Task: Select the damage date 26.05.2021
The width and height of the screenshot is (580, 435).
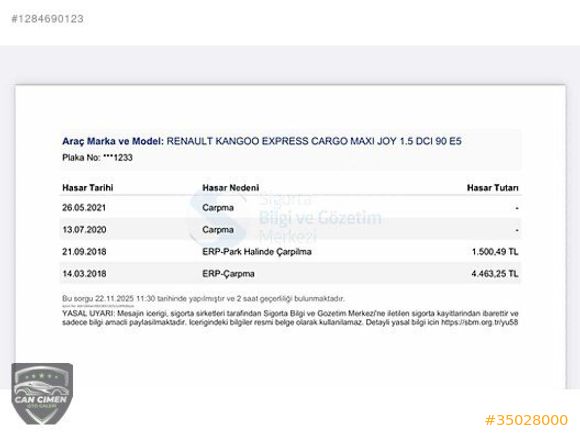Action: point(84,208)
